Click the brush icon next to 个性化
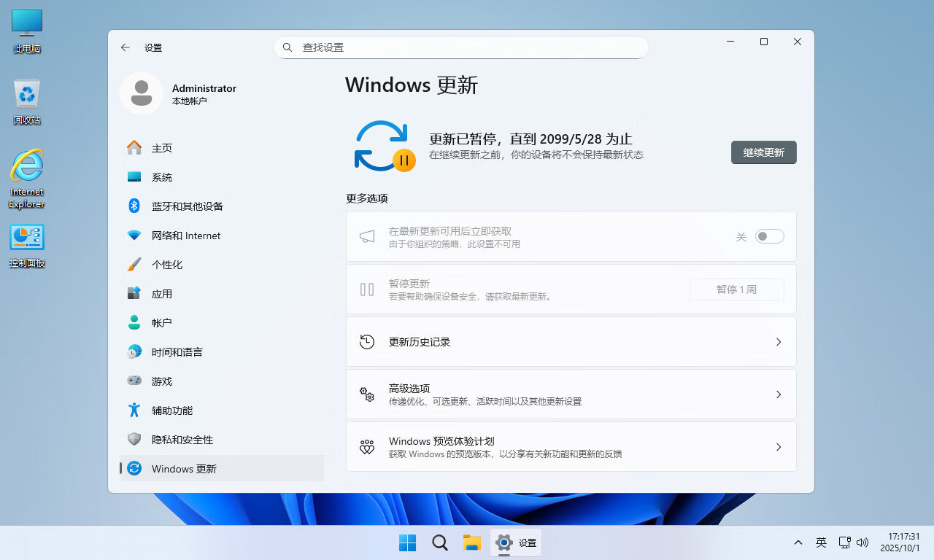Viewport: 934px width, 560px height. (134, 264)
